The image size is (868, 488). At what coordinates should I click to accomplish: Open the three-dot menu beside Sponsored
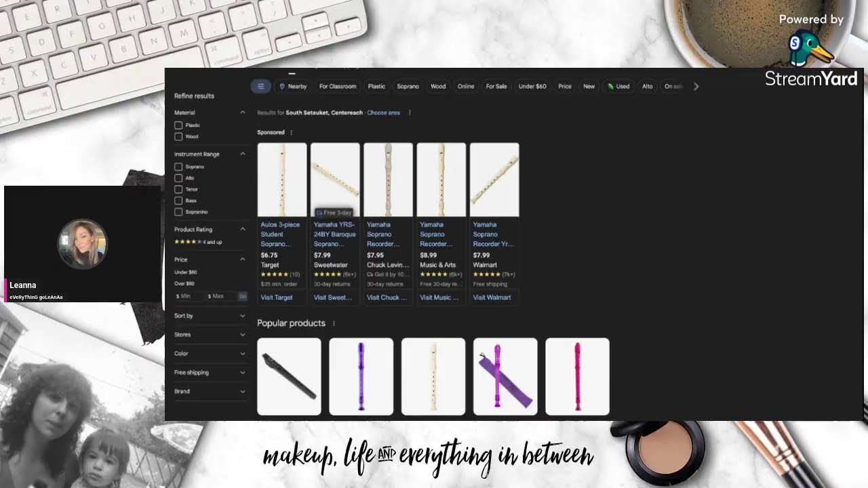[292, 132]
